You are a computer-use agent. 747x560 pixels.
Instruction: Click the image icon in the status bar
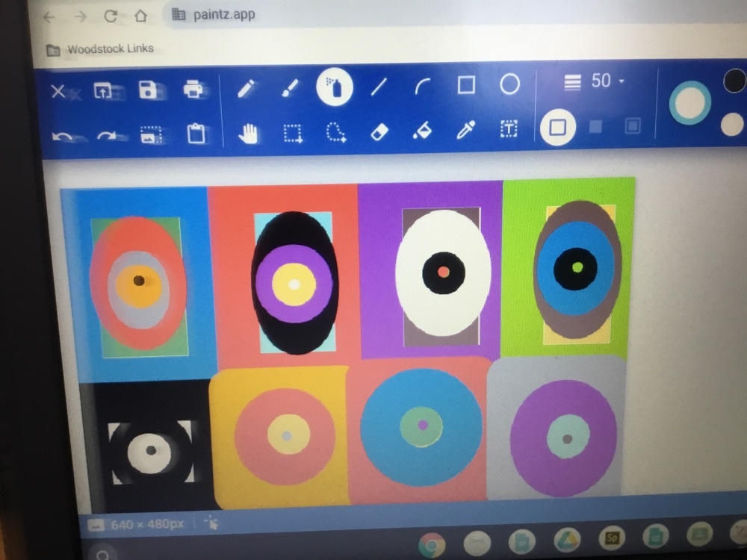point(96,525)
